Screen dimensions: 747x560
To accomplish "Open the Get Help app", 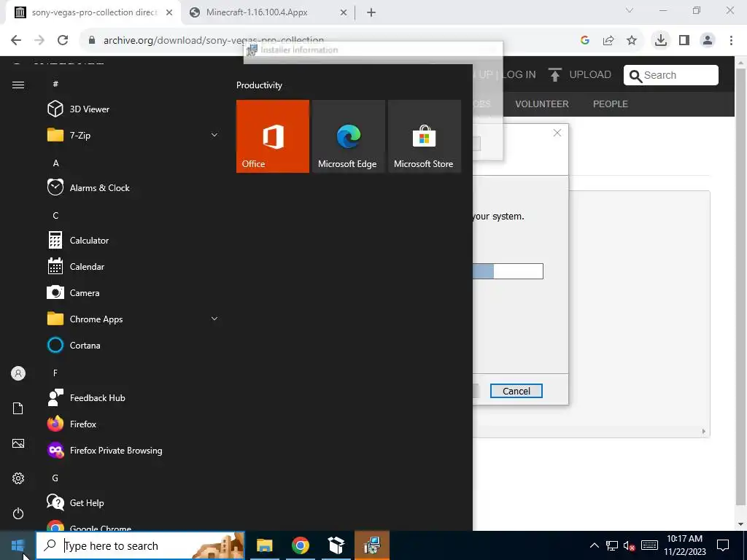I will tap(133, 503).
